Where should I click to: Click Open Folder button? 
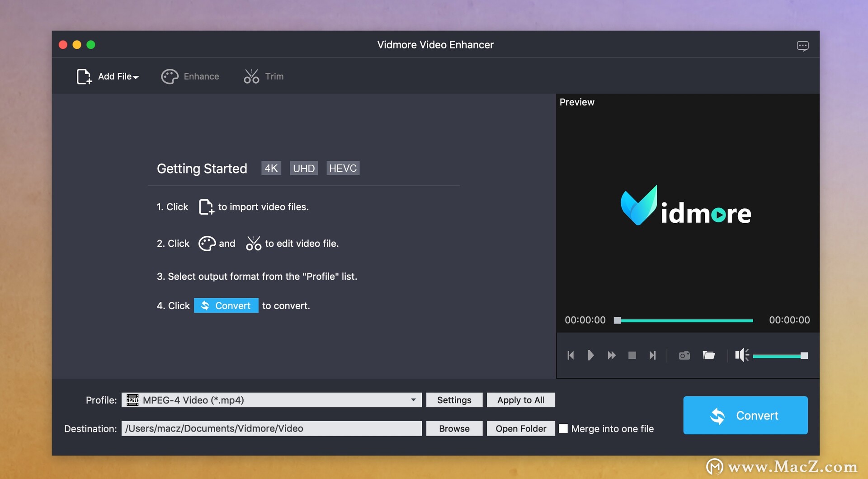pyautogui.click(x=521, y=428)
